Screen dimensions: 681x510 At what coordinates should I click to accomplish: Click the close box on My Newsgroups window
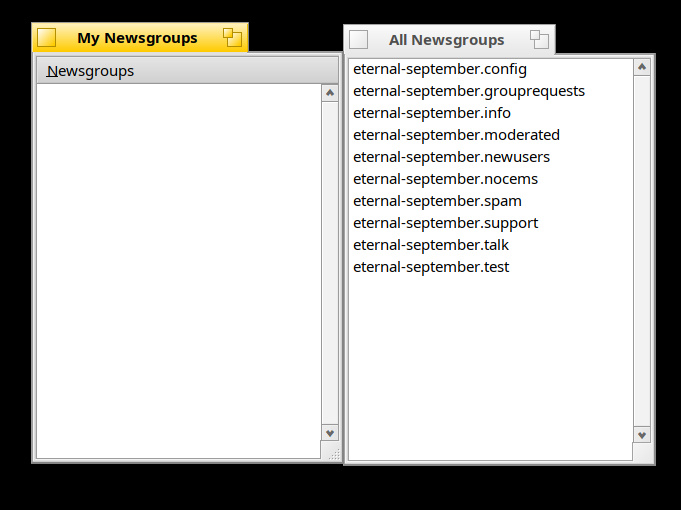(46, 38)
